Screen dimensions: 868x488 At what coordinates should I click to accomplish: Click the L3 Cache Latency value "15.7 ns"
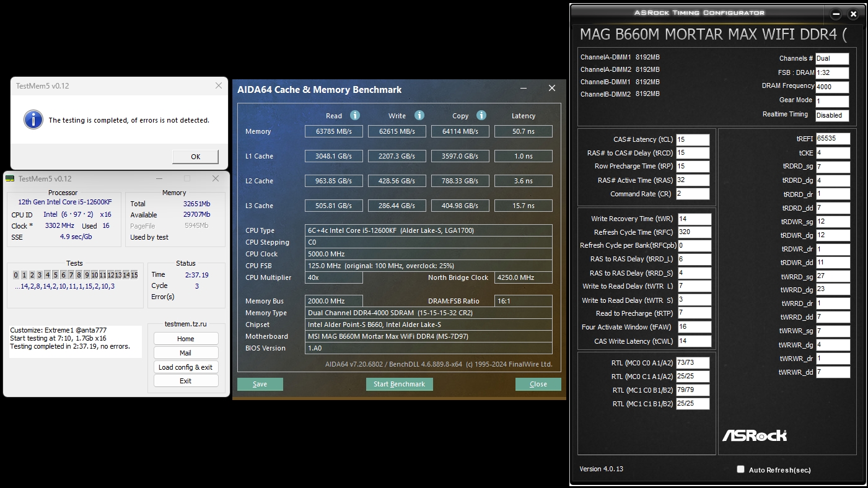(524, 206)
